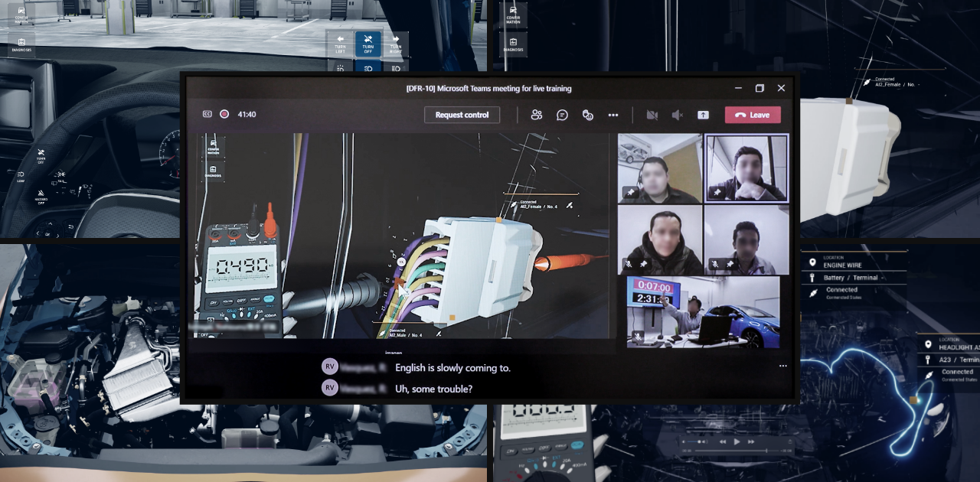The image size is (980, 482).
Task: Click the caption line 'English is slowly coming to.'
Action: [x=452, y=368]
